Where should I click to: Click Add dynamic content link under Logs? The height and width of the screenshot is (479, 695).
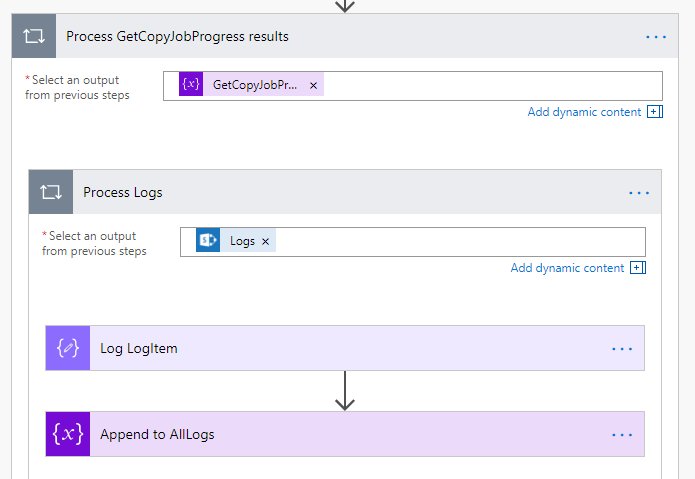[x=567, y=268]
